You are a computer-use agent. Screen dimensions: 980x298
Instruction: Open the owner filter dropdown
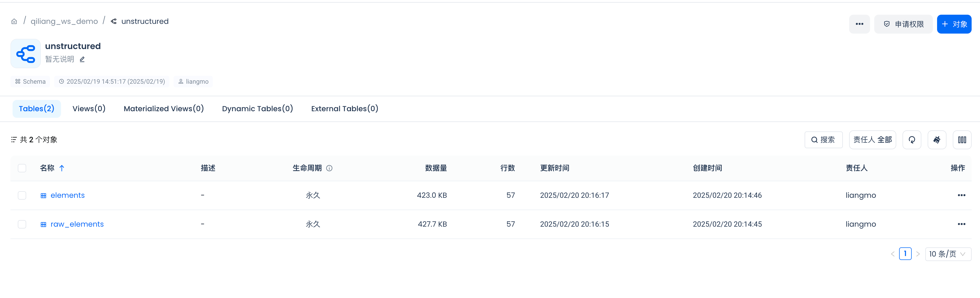point(872,140)
